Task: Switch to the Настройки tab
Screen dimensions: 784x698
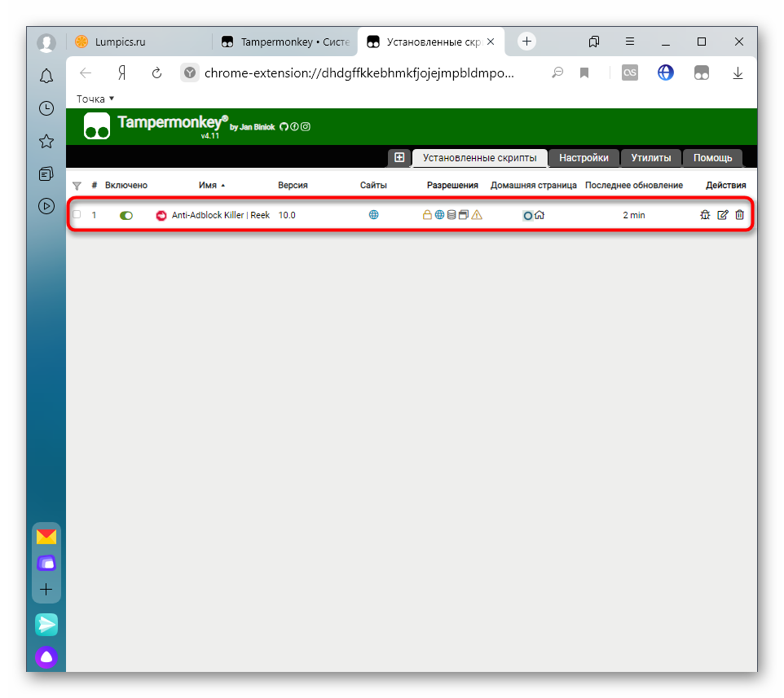Action: 584,158
